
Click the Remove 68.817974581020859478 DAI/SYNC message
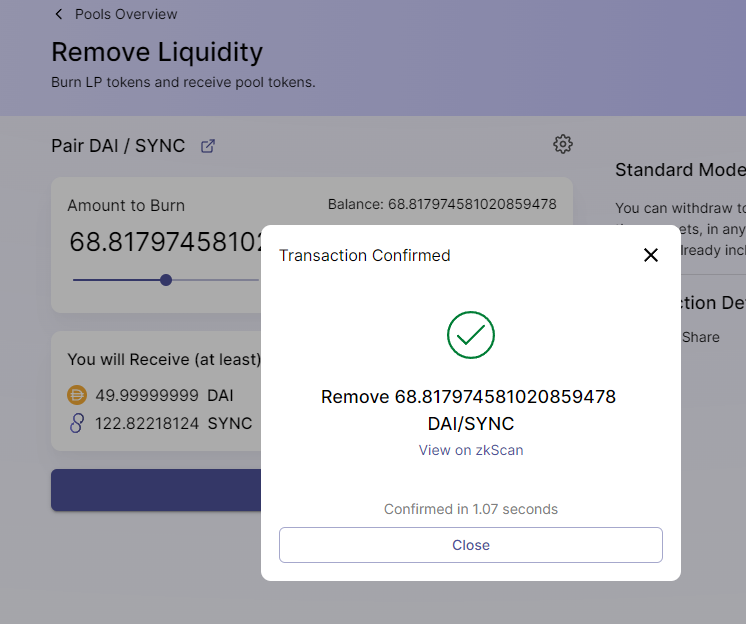(x=469, y=410)
